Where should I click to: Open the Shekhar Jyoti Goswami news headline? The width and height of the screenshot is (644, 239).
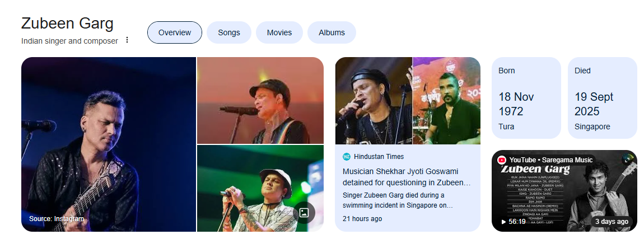(x=407, y=177)
